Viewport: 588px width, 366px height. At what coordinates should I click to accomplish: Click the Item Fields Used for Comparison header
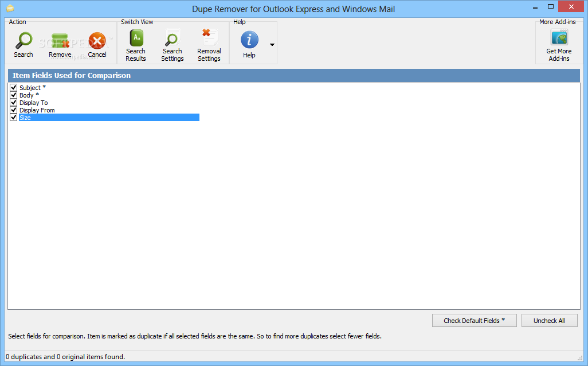click(294, 76)
